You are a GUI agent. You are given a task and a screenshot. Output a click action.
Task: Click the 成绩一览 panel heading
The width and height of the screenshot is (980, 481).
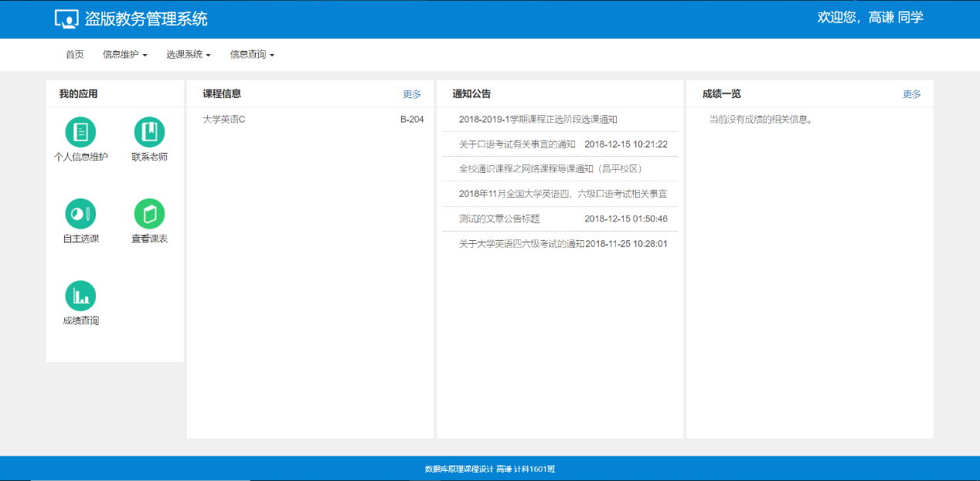[722, 94]
